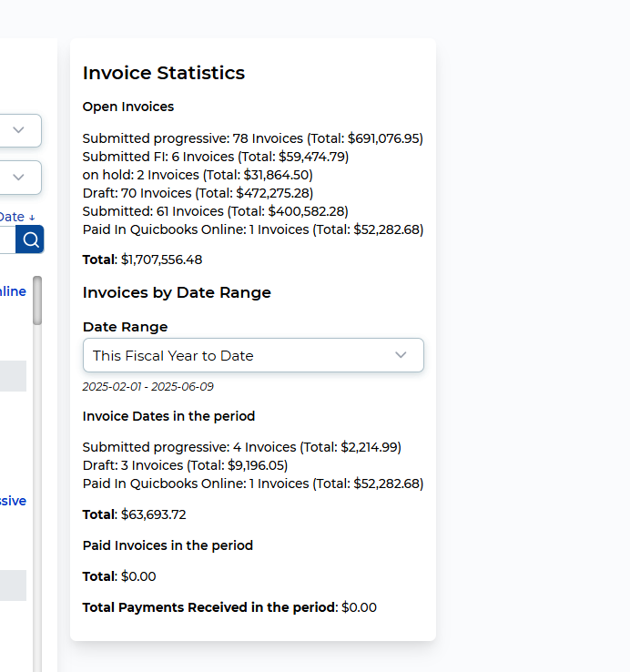Click Invoices by Date Range heading
This screenshot has height=672, width=630.
(x=177, y=292)
